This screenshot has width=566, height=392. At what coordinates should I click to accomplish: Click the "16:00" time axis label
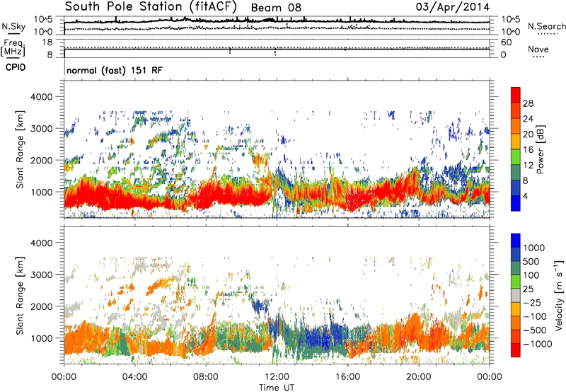[x=347, y=377]
